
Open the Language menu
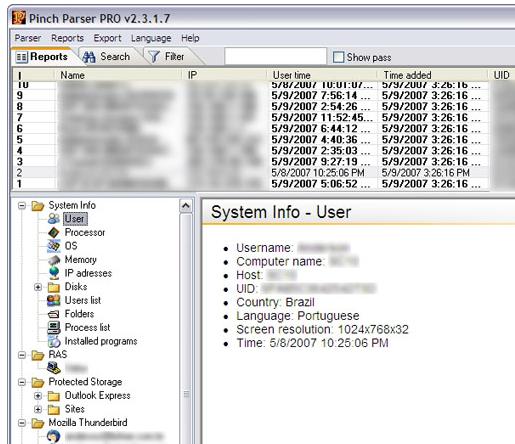[151, 38]
